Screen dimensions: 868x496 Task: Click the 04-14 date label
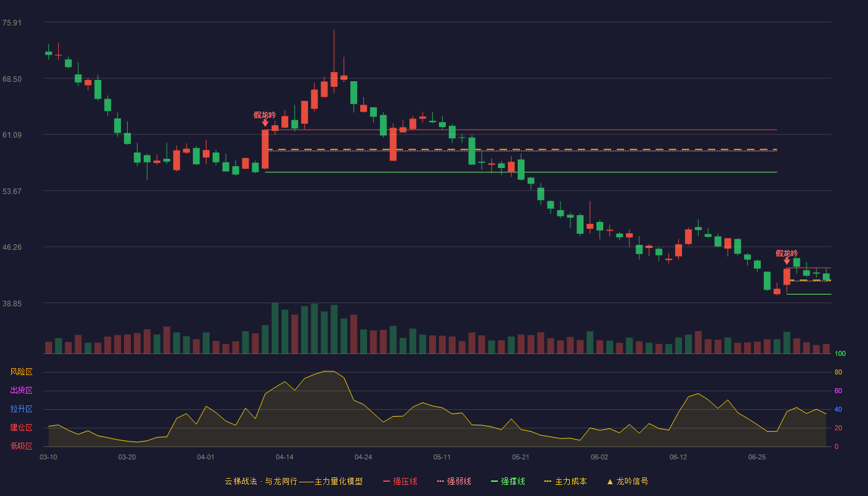pos(285,457)
